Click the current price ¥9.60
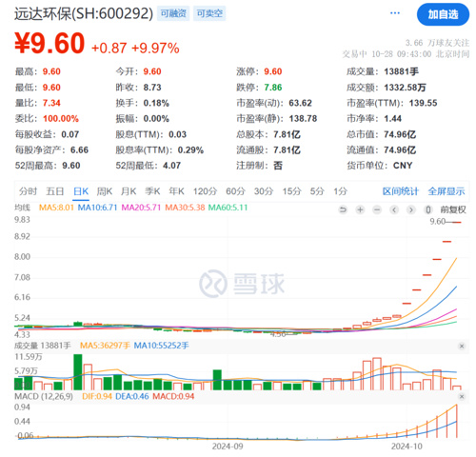The height and width of the screenshot is (457, 476). (50, 43)
